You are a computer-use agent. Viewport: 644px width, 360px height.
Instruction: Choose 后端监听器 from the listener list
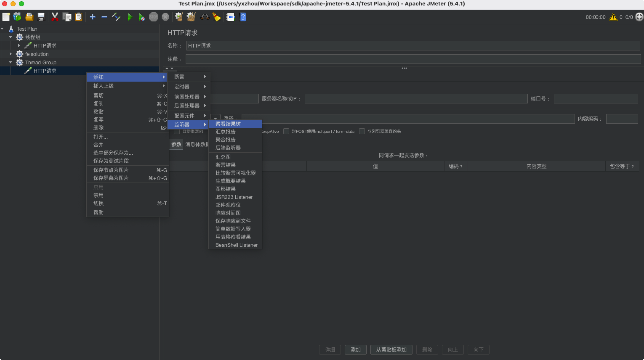[x=235, y=148]
